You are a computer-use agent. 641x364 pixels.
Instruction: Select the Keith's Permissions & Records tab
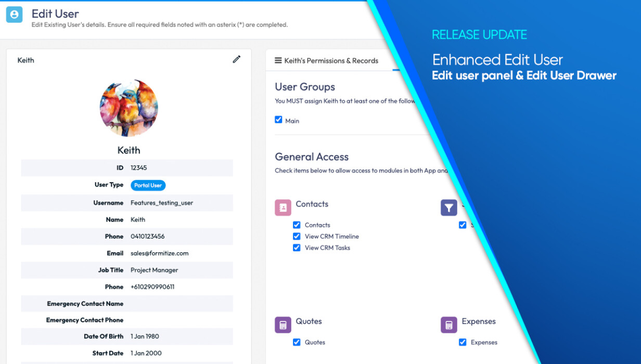[x=331, y=61]
